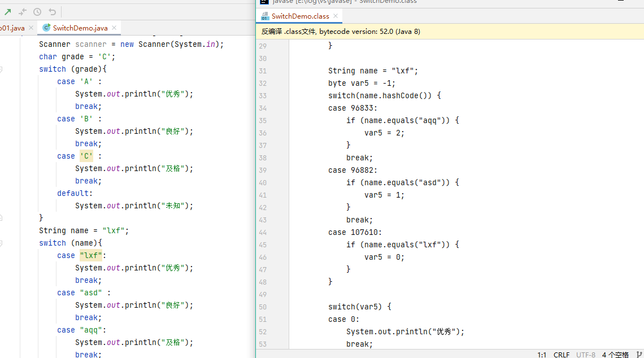Click the git branch icon in status bar

[x=639, y=355]
